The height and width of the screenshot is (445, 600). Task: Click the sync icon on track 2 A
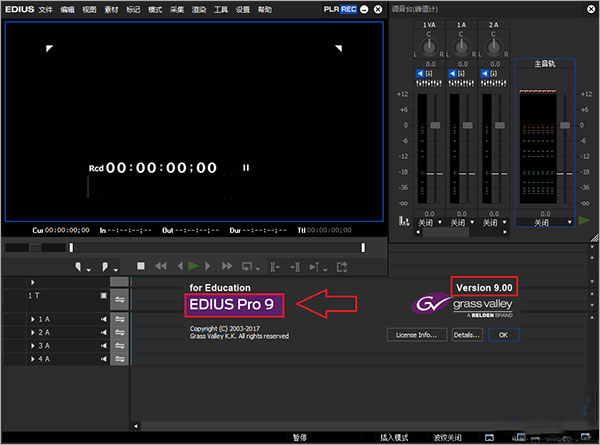click(120, 333)
